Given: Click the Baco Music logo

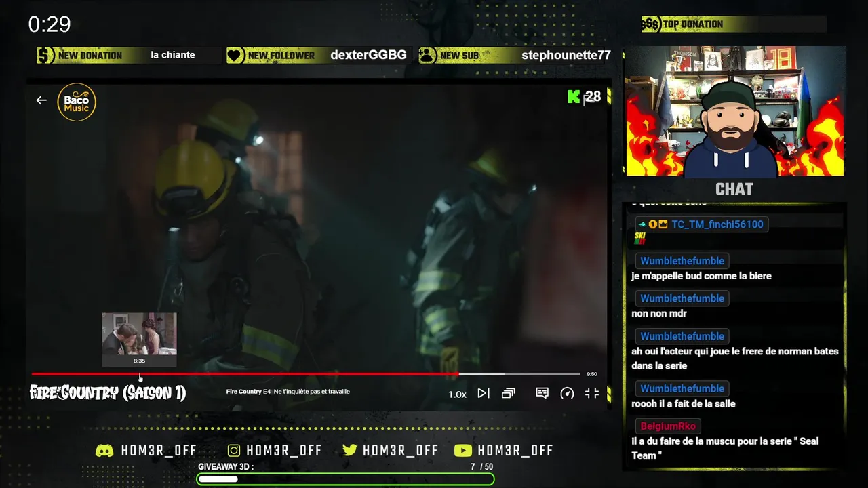Looking at the screenshot, I should click(77, 102).
